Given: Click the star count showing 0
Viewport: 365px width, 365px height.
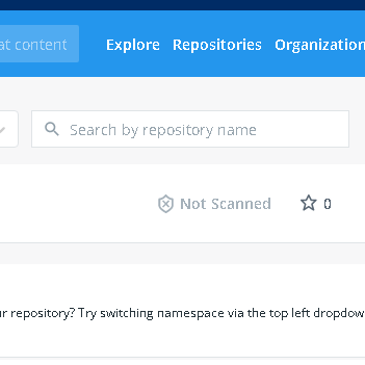Looking at the screenshot, I should coord(327,204).
